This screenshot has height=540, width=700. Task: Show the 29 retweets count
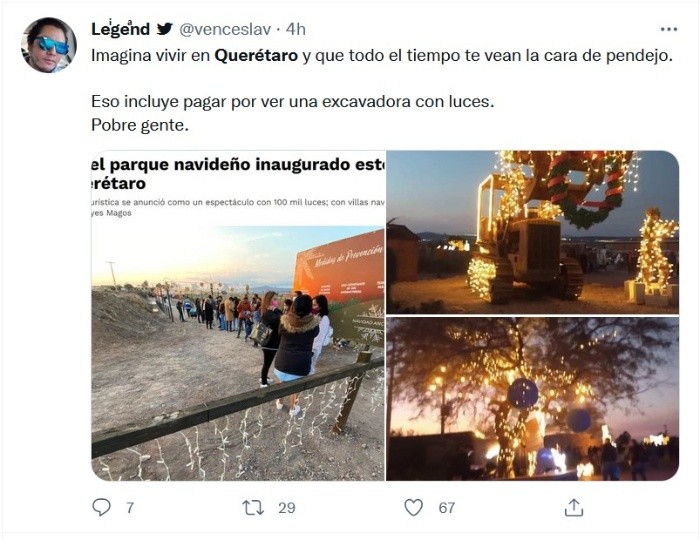[287, 508]
